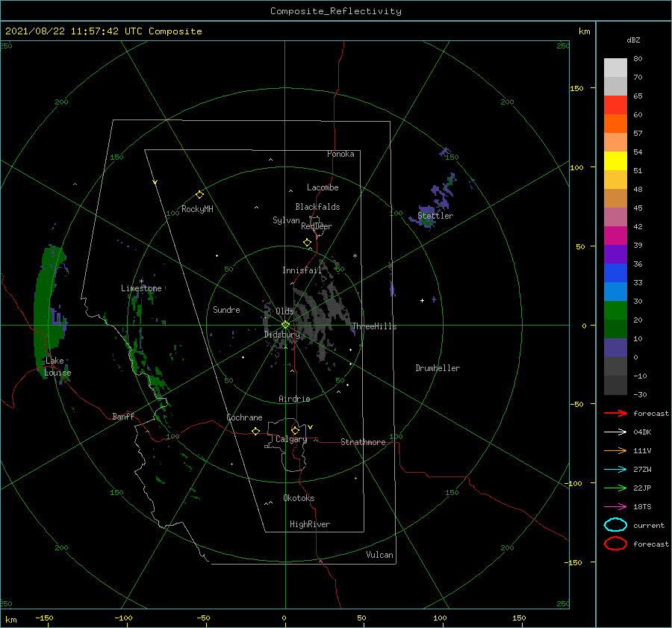Click the gray clutter echo east of Olds
The width and height of the screenshot is (672, 628).
click(321, 315)
